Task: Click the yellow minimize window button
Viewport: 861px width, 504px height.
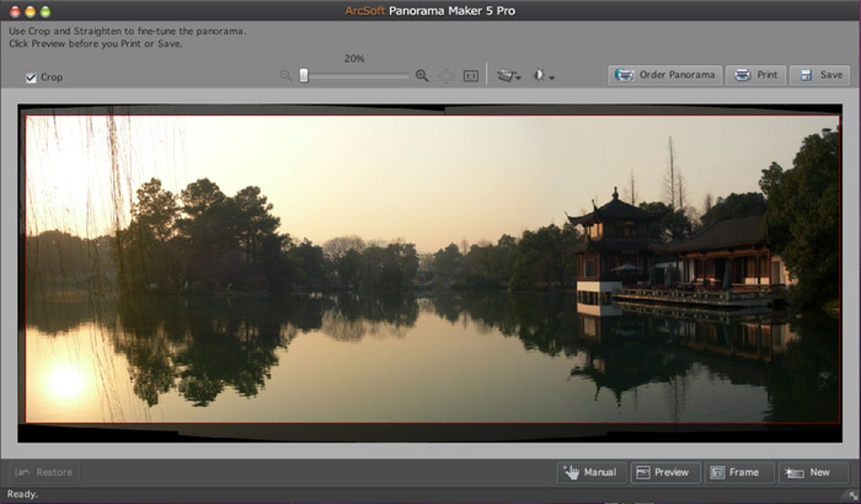Action: pyautogui.click(x=30, y=11)
